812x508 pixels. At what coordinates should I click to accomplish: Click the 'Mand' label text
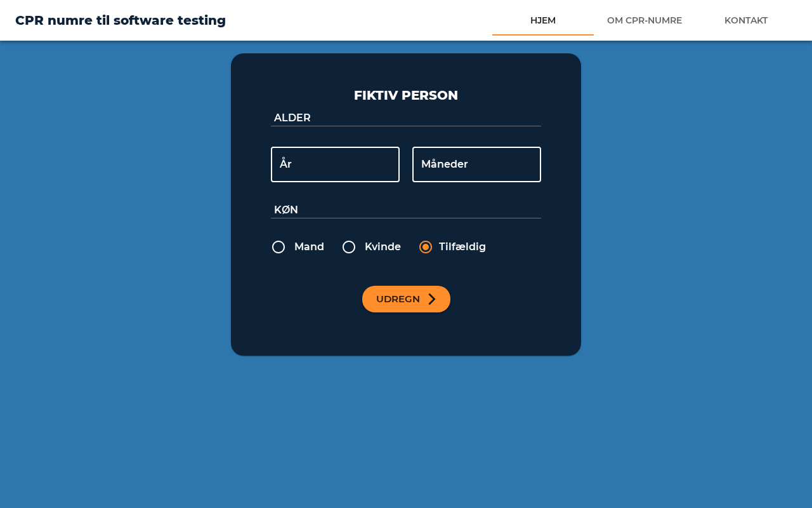point(309,247)
